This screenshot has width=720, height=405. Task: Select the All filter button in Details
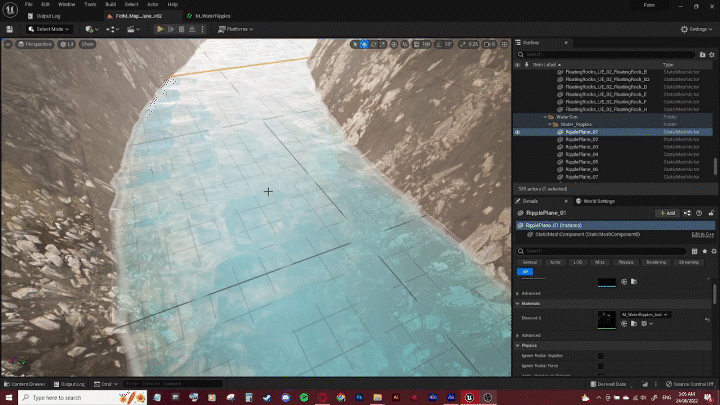click(525, 272)
